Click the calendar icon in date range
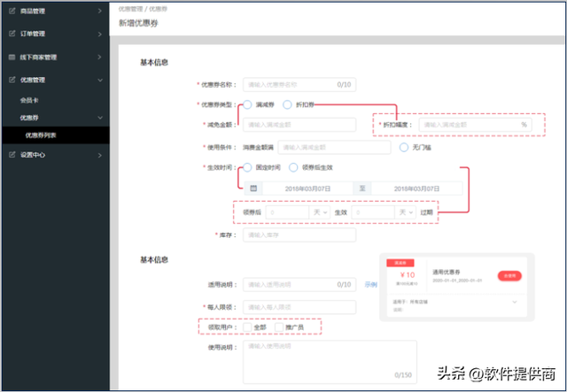567x392 pixels. point(253,188)
